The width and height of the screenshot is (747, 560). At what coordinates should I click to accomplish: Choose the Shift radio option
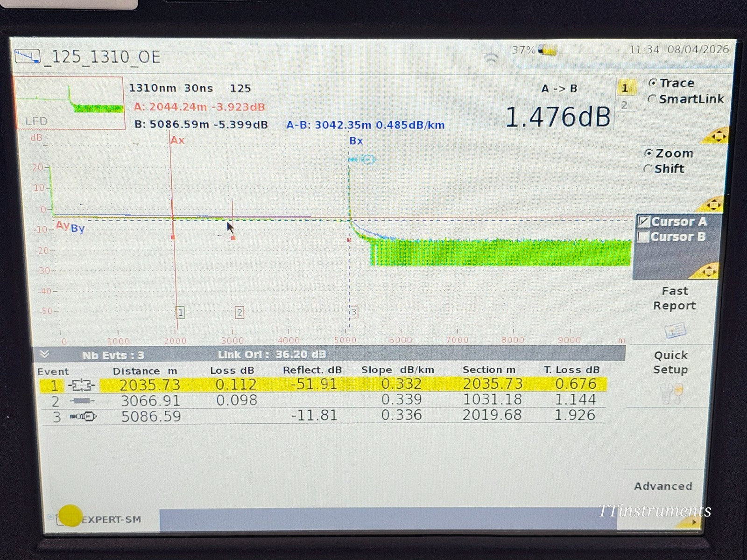[648, 168]
